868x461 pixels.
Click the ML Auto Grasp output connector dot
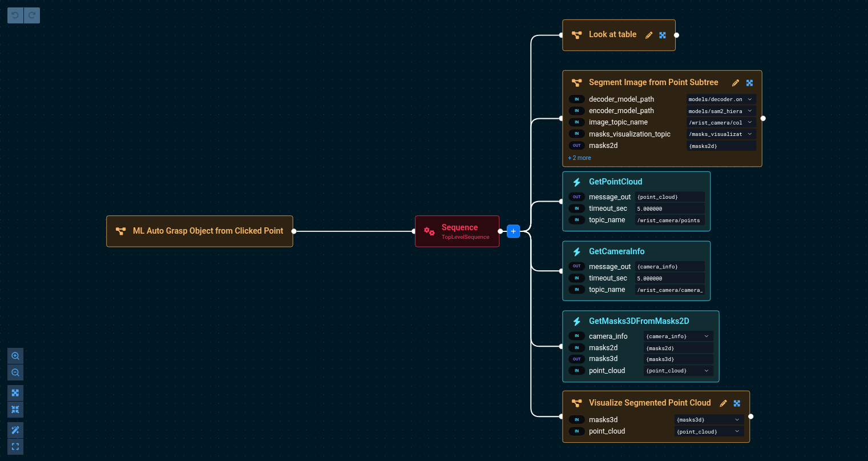click(x=294, y=231)
